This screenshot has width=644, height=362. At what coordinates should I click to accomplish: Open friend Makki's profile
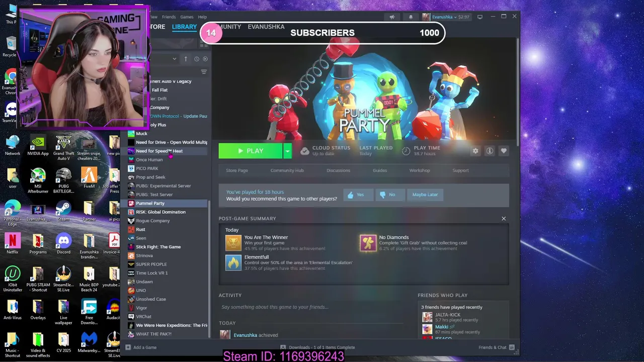441,327
